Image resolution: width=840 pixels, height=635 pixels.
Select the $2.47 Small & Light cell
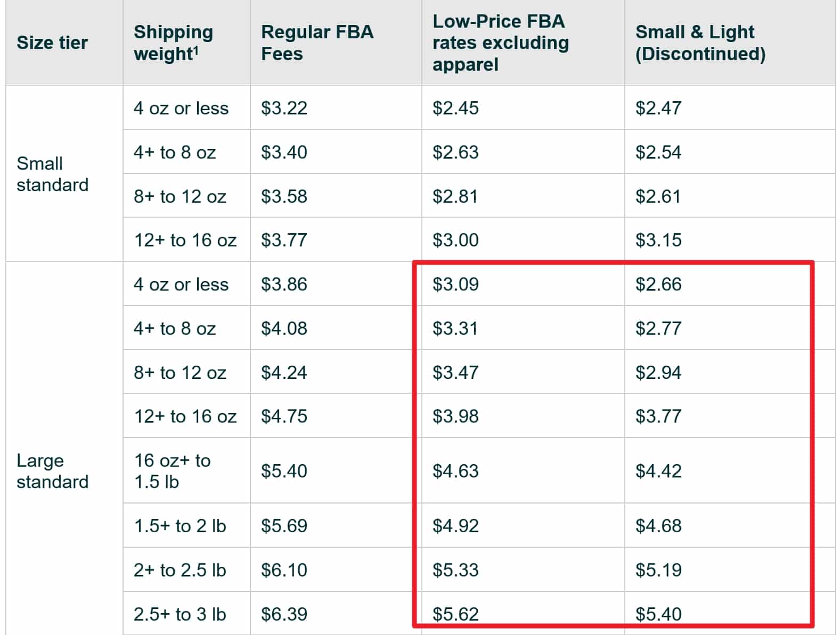coord(730,108)
